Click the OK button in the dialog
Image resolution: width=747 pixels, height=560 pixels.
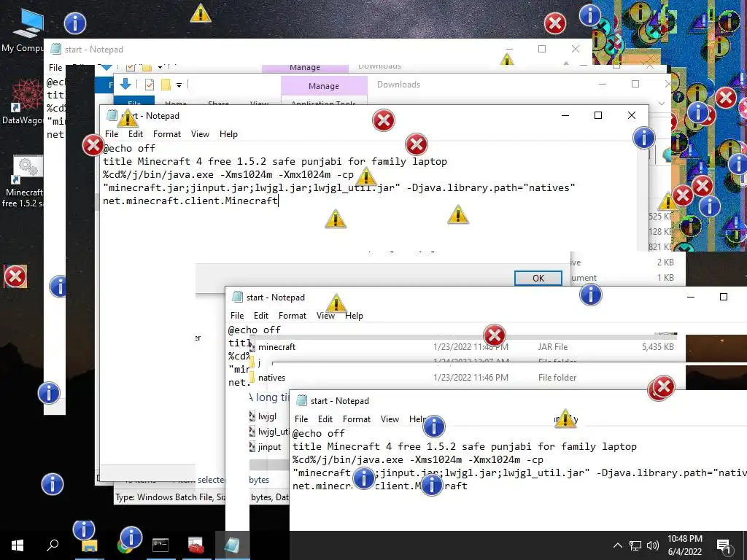(x=538, y=278)
